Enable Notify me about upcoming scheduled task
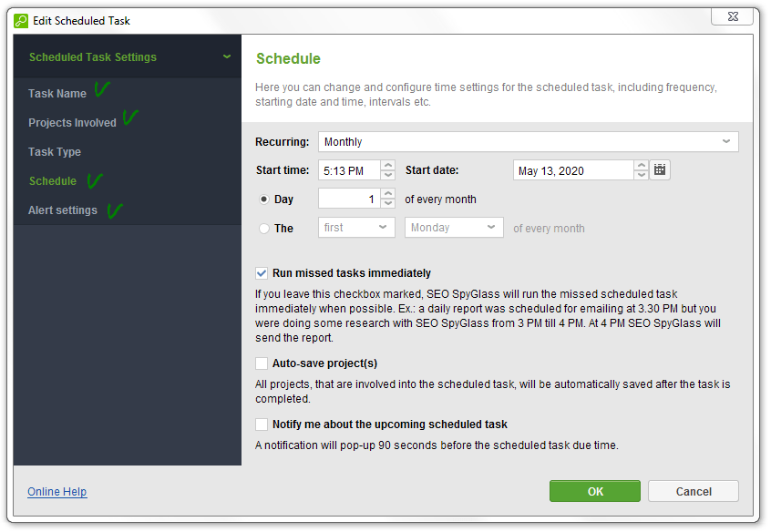The height and width of the screenshot is (532, 771). (262, 425)
